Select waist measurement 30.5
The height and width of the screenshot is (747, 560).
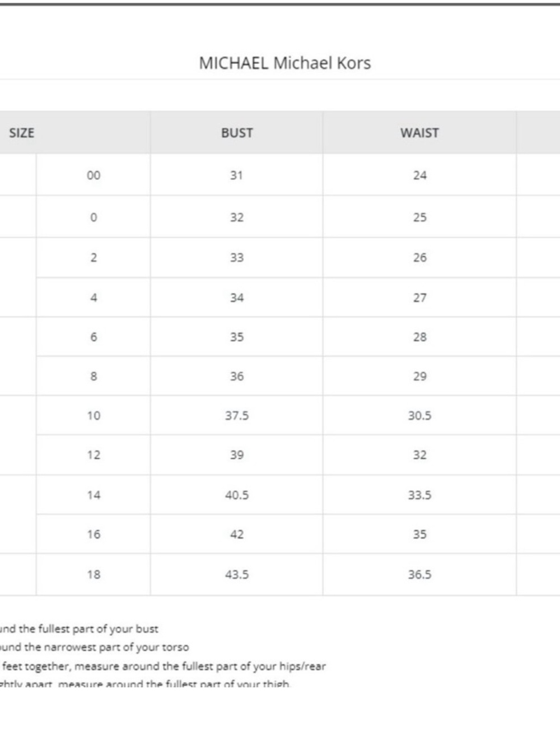coord(419,416)
